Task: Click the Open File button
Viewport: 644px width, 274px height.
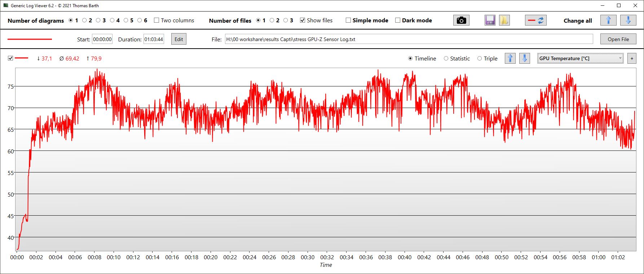Action: (x=618, y=39)
